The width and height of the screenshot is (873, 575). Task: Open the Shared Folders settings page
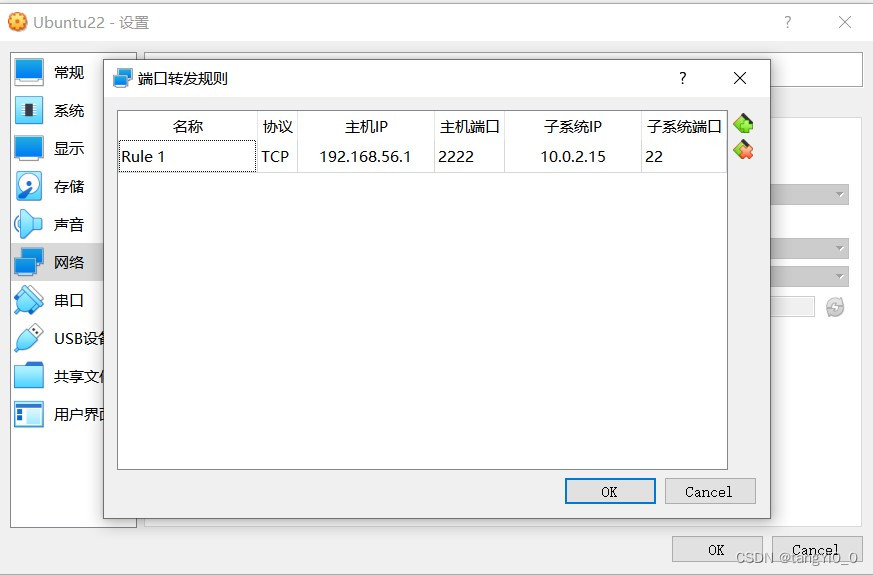[x=57, y=376]
